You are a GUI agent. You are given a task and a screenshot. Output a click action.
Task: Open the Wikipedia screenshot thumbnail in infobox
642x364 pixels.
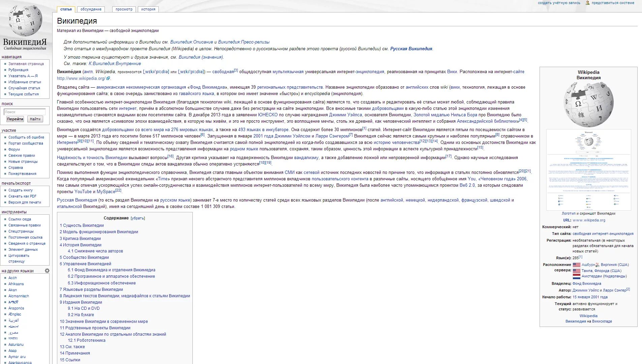click(588, 170)
